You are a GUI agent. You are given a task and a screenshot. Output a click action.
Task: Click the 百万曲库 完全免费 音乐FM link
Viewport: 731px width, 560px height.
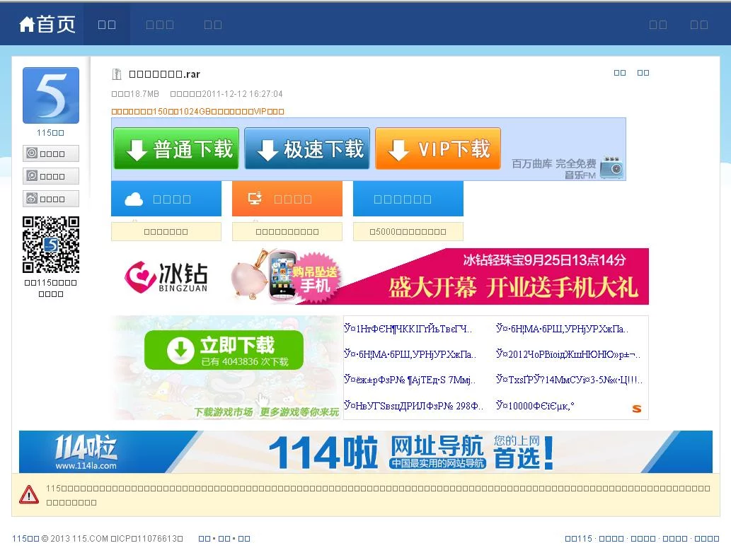[x=554, y=169]
